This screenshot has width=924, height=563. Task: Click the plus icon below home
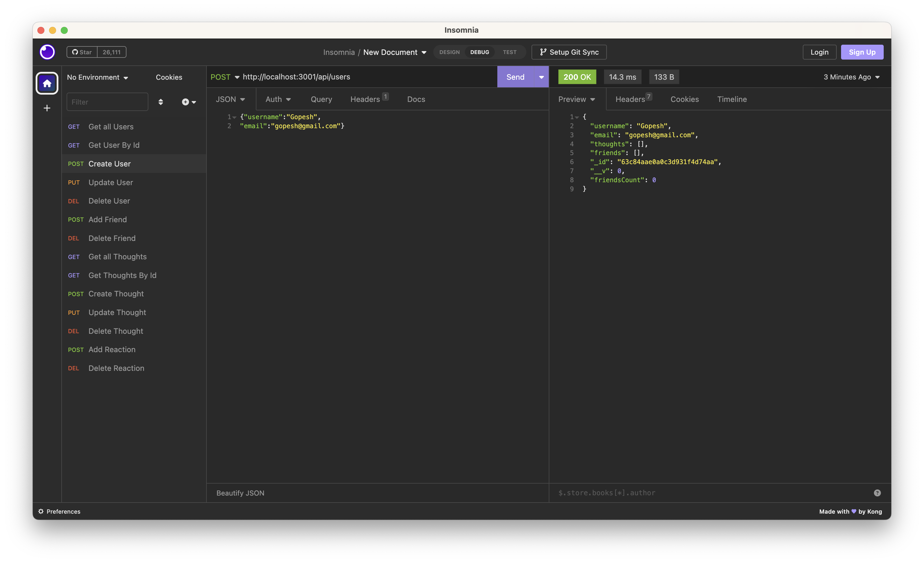[47, 108]
